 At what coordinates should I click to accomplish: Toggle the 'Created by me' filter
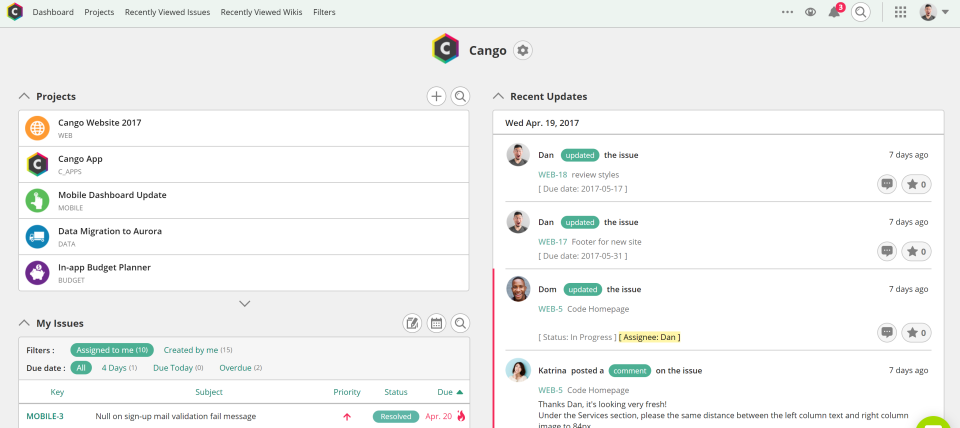(x=197, y=350)
